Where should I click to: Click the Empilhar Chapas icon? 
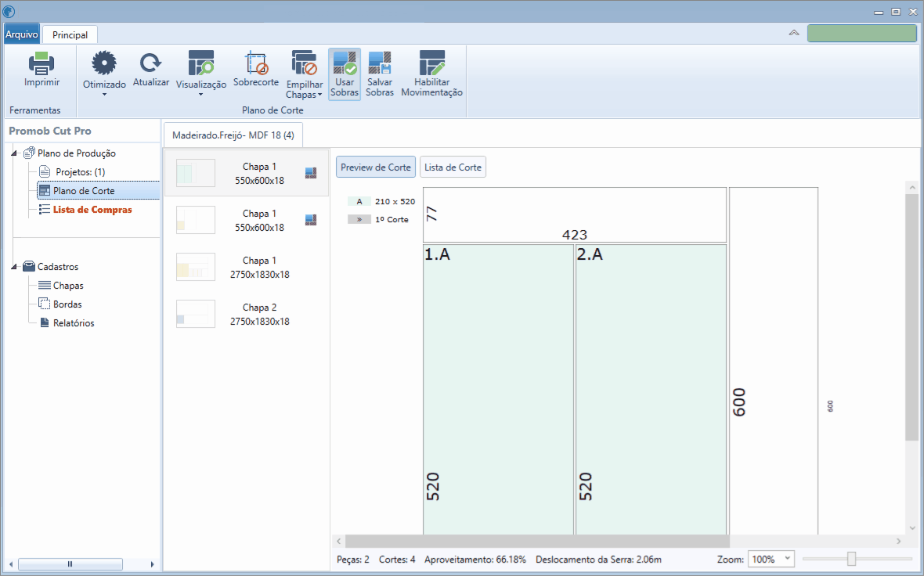pos(304,63)
